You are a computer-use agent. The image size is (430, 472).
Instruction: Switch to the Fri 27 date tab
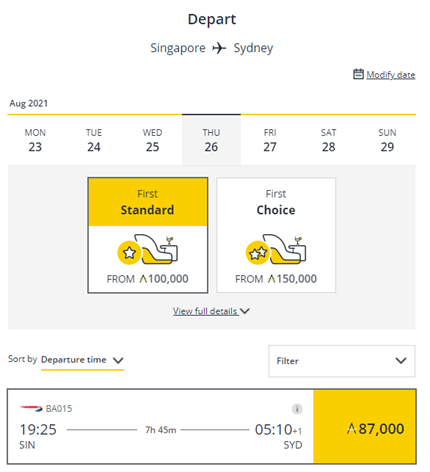(x=270, y=140)
